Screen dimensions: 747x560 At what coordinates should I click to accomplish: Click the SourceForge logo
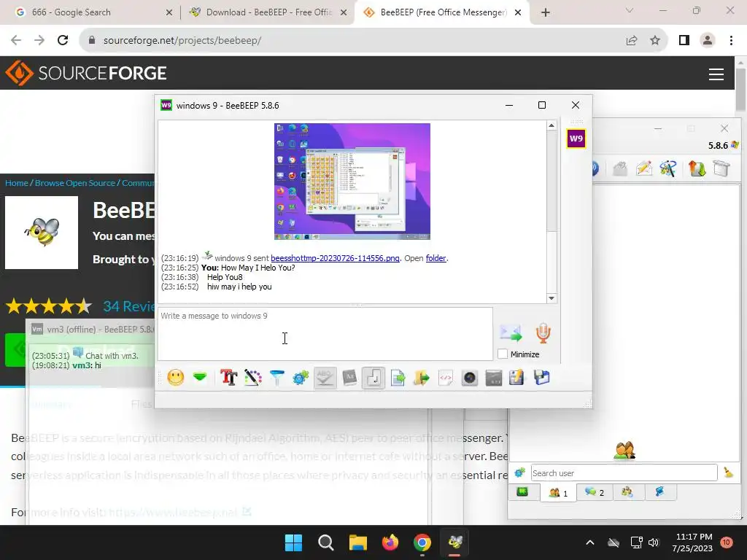click(x=86, y=73)
